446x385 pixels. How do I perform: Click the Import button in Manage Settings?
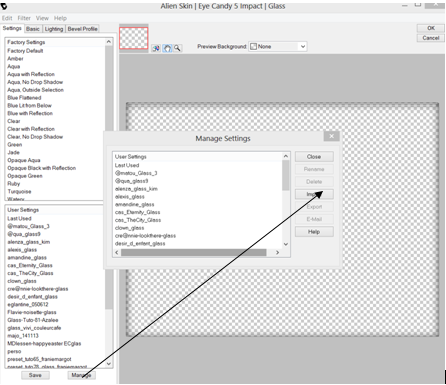point(314,194)
